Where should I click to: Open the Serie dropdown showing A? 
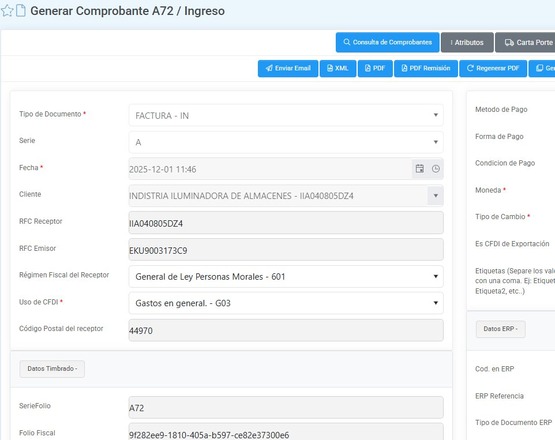(286, 142)
